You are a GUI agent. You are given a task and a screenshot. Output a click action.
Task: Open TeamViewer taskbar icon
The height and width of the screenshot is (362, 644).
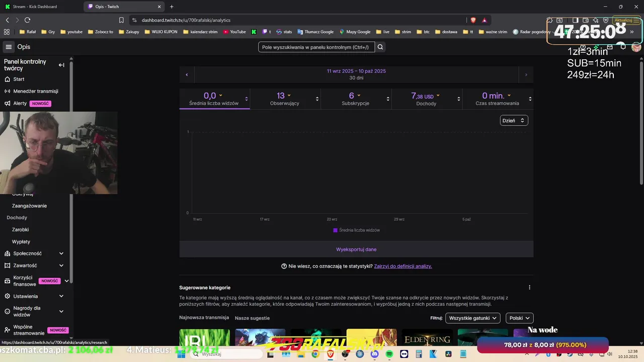tap(404, 354)
